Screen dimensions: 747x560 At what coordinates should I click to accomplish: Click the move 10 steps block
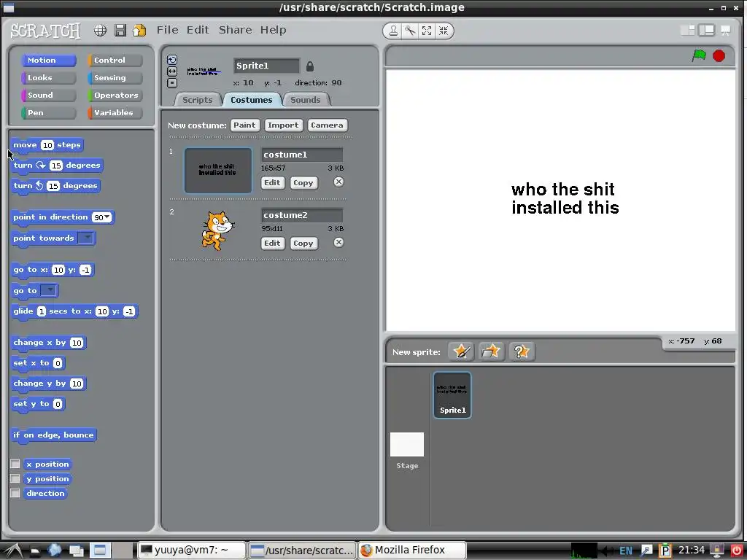coord(47,145)
